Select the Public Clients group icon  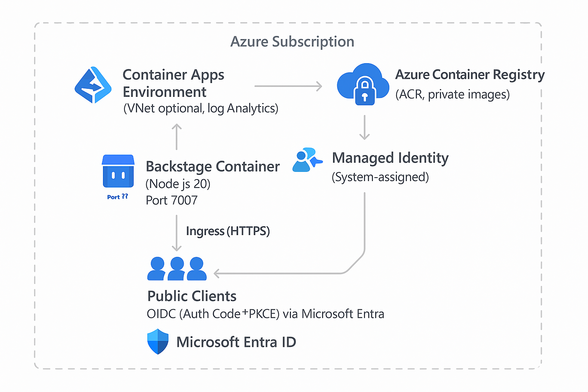(176, 269)
